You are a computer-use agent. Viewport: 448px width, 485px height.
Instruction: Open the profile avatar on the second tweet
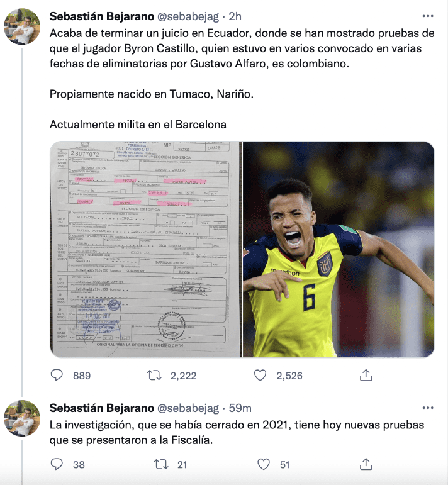22,418
